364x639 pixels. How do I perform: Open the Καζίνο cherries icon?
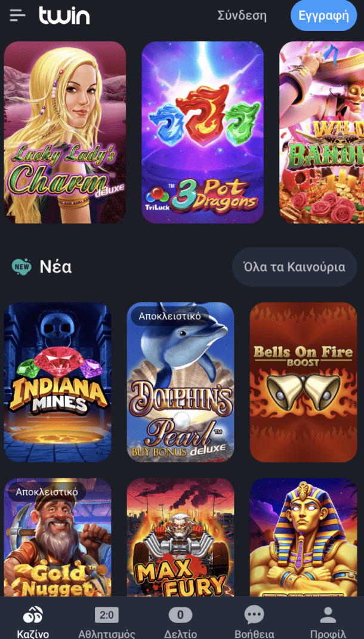pyautogui.click(x=33, y=615)
